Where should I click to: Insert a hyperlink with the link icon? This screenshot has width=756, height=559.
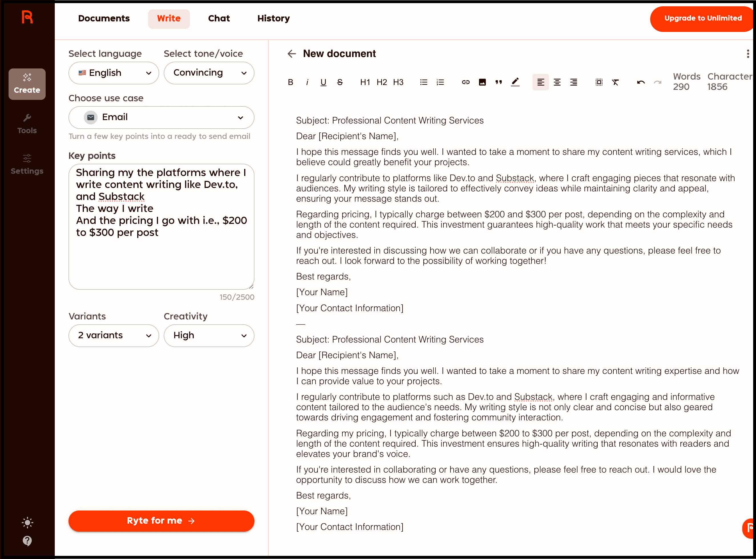point(466,82)
